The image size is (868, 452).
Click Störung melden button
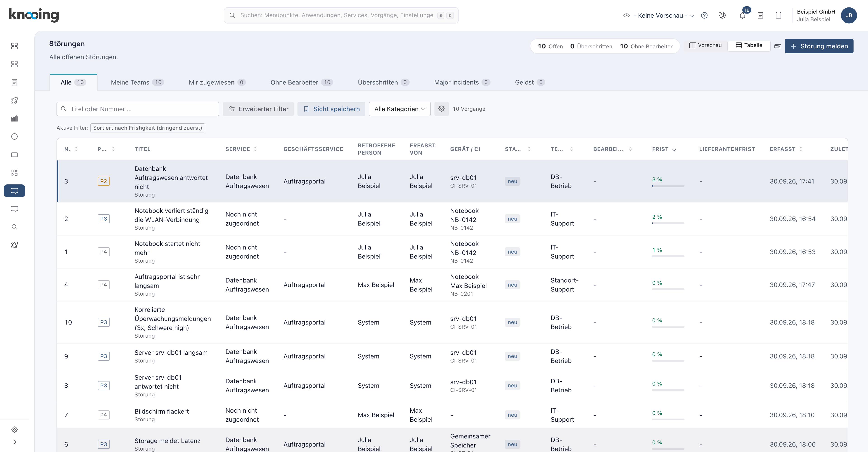pyautogui.click(x=819, y=46)
